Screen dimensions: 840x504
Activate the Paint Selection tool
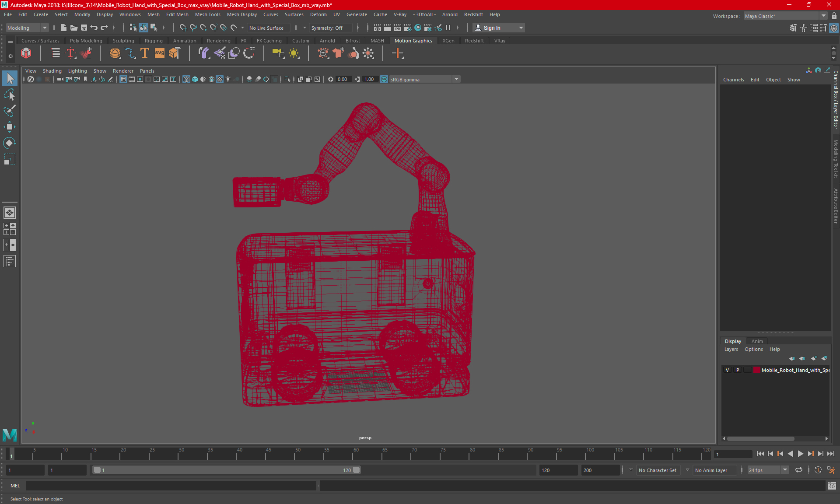click(x=10, y=111)
